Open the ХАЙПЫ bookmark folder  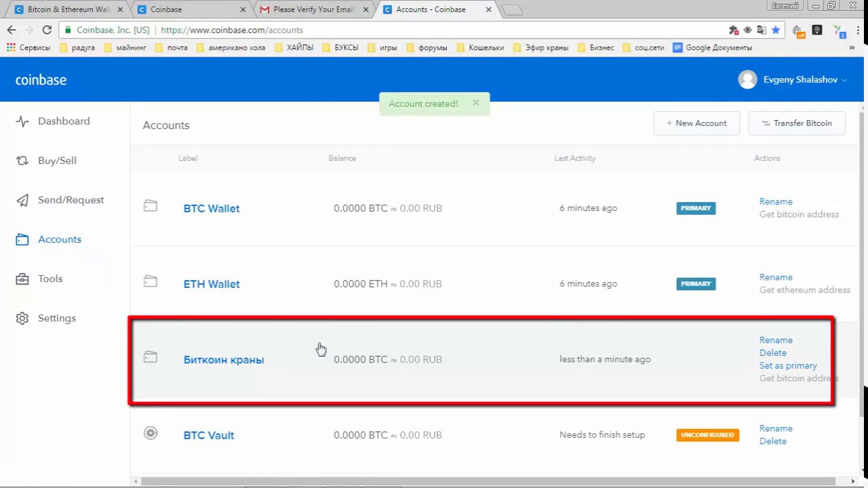[294, 47]
